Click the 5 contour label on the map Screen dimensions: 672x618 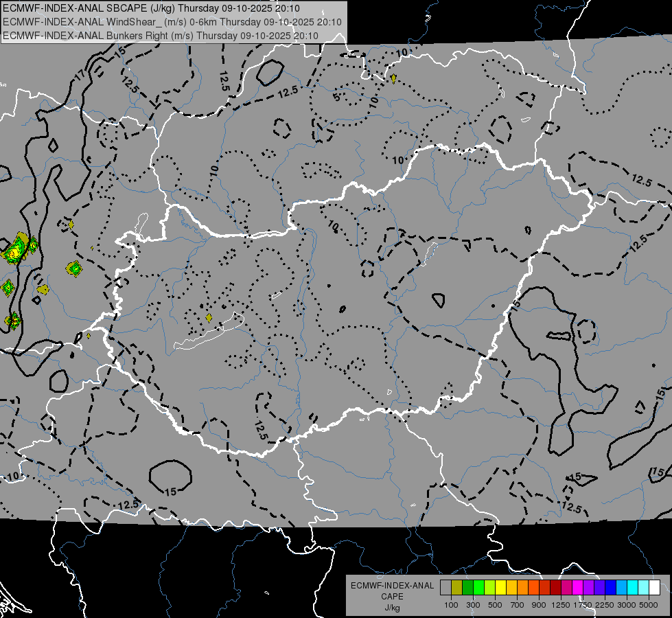click(336, 97)
